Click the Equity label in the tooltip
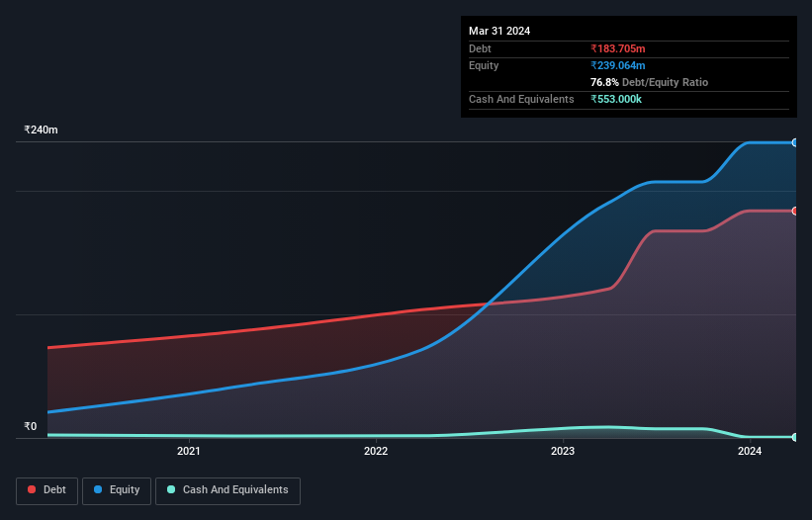The width and height of the screenshot is (812, 520). [x=484, y=65]
